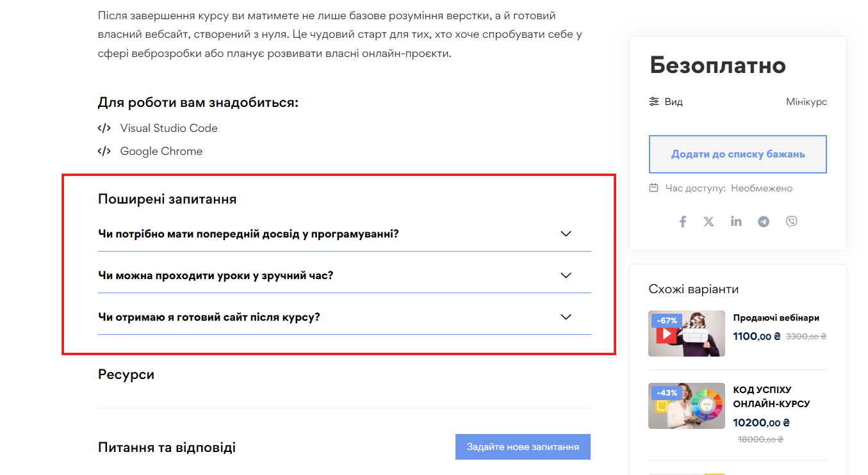Open question 'Чи потрібно мати попередній досвід'
Screen dimensions: 868x475
click(249, 234)
